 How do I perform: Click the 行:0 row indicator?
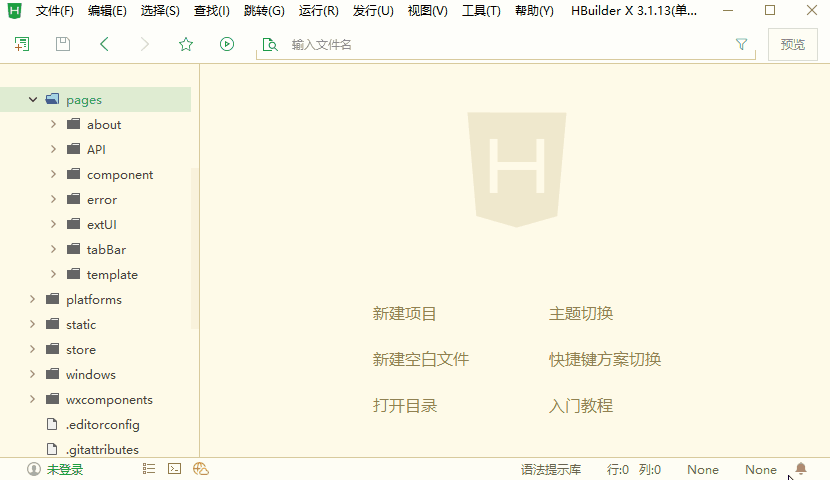[618, 469]
